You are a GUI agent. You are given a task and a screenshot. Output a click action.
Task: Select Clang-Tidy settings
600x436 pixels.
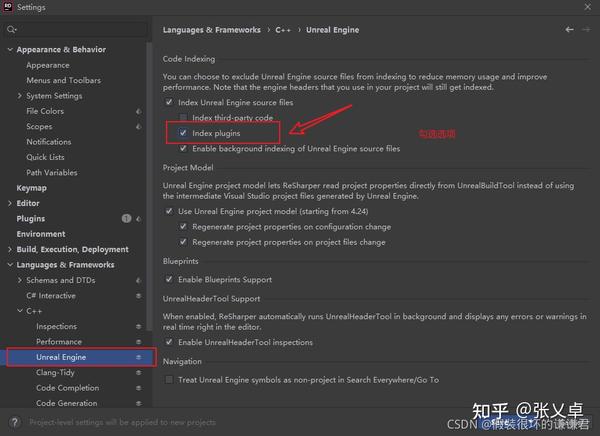pyautogui.click(x=55, y=372)
